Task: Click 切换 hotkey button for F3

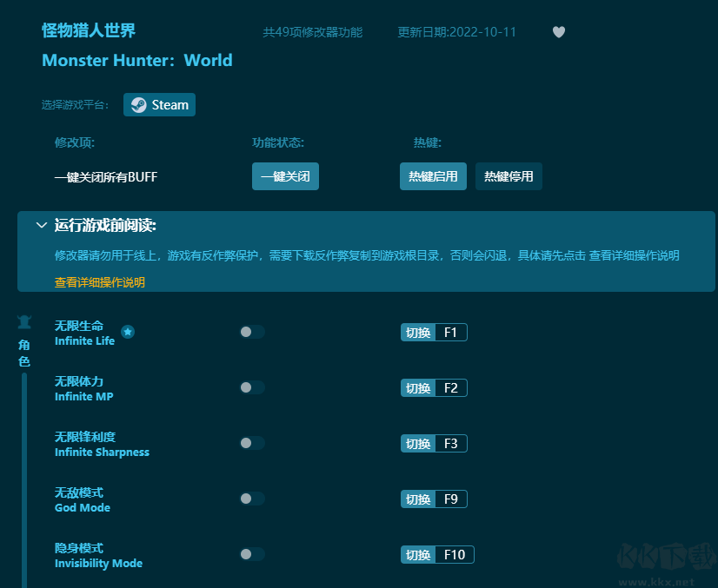Action: [x=418, y=444]
